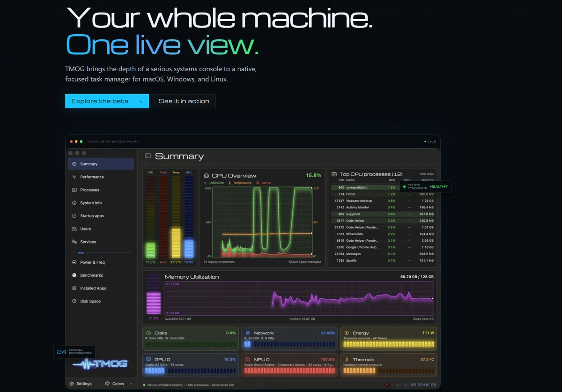This screenshot has height=392, width=562.
Task: Select the Finder process row
Action: pos(383,194)
